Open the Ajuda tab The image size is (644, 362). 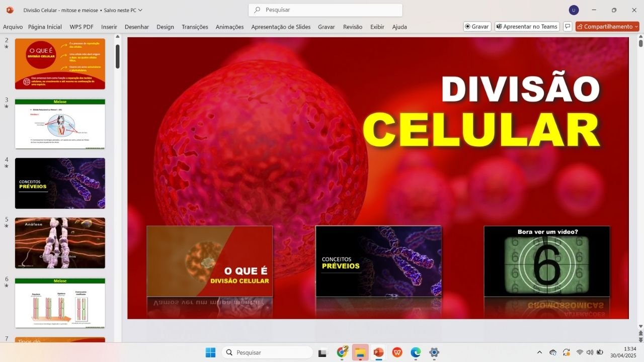(399, 27)
